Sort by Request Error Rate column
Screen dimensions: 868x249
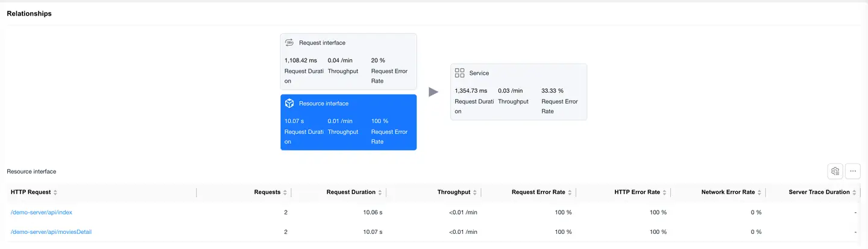[570, 192]
